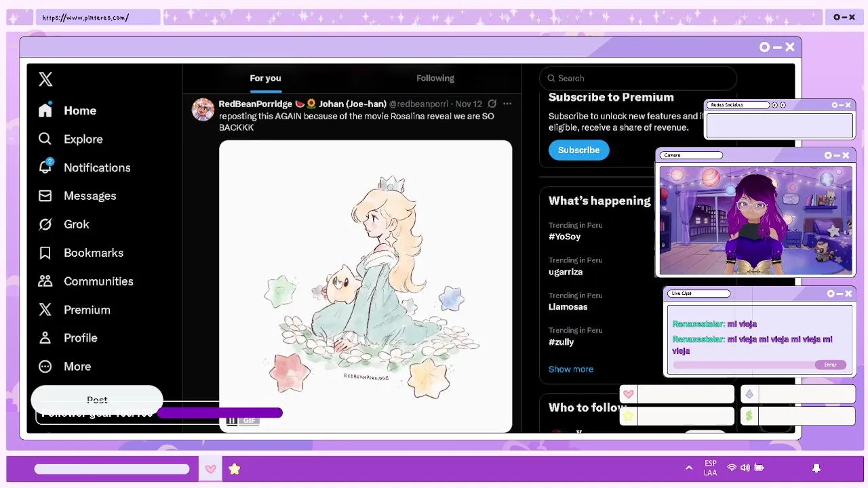Open the More menu circle icon
Viewport: 868px width, 488px height.
45,366
